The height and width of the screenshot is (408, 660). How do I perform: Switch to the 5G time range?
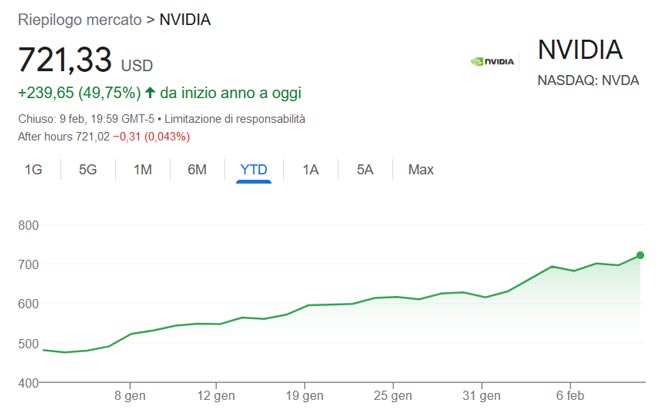[88, 170]
